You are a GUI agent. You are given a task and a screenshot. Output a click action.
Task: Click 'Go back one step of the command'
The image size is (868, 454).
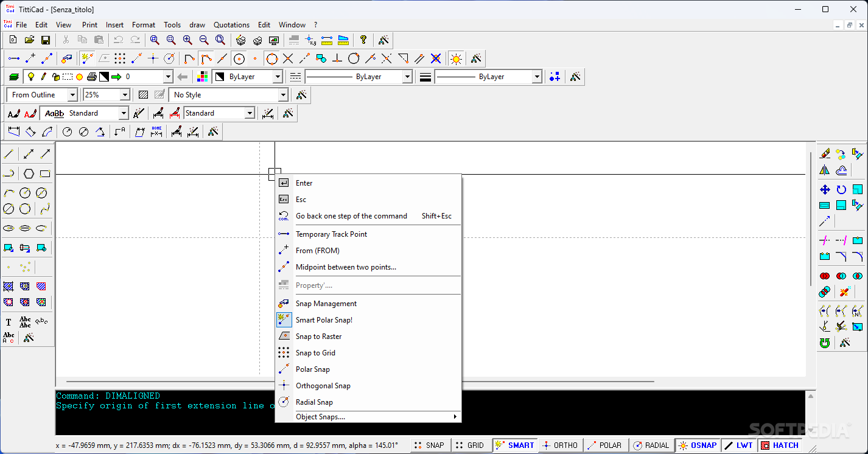pyautogui.click(x=368, y=216)
